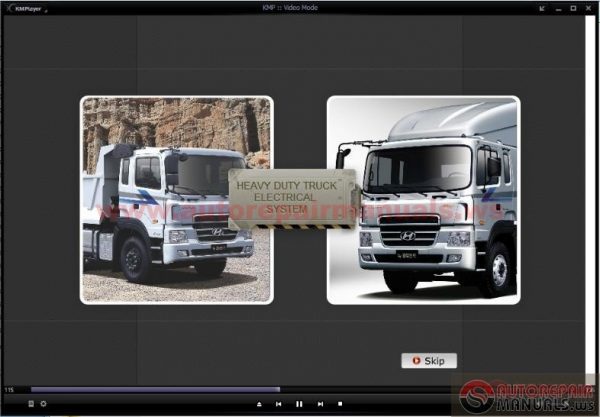Viewport: 600px width, 417px height.
Task: Close the KMPlayer window
Action: click(589, 8)
